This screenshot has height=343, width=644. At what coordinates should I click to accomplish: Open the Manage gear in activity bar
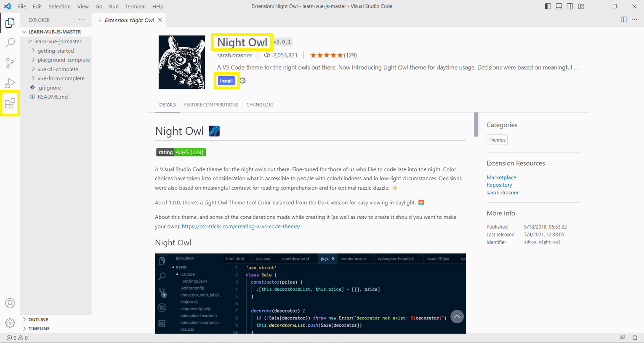coord(10,323)
